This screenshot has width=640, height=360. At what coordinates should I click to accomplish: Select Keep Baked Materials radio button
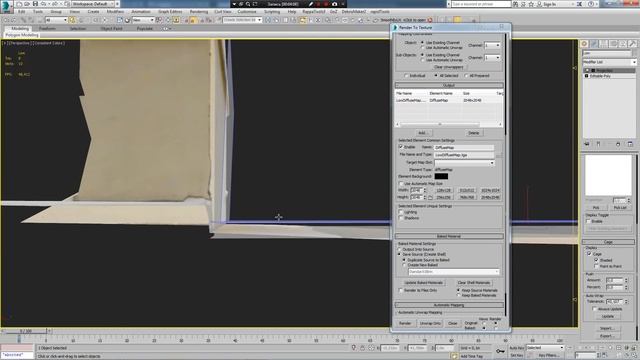(x=458, y=295)
